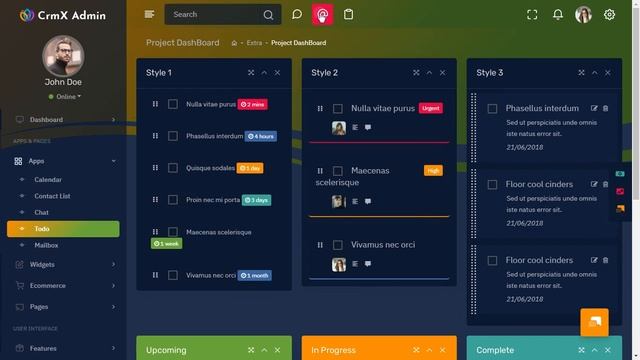The image size is (640, 360).
Task: Fullscreen the Upcoming panel
Action: (251, 350)
